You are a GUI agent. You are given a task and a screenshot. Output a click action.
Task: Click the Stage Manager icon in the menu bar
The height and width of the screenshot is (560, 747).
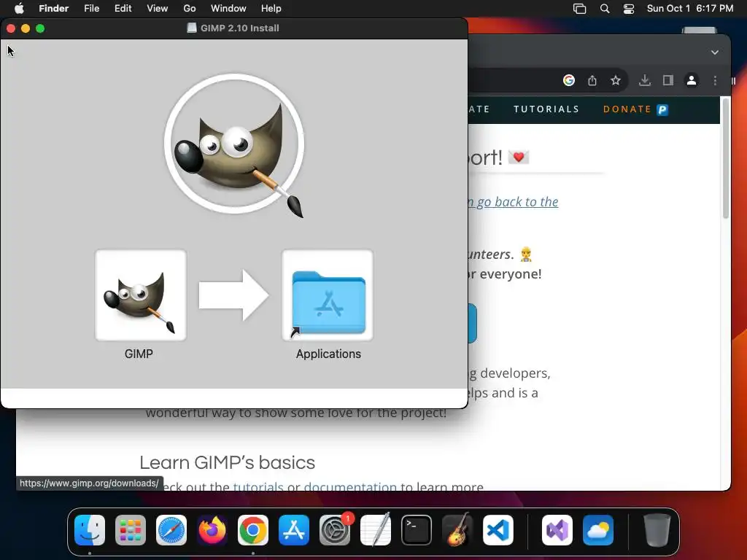click(x=579, y=9)
